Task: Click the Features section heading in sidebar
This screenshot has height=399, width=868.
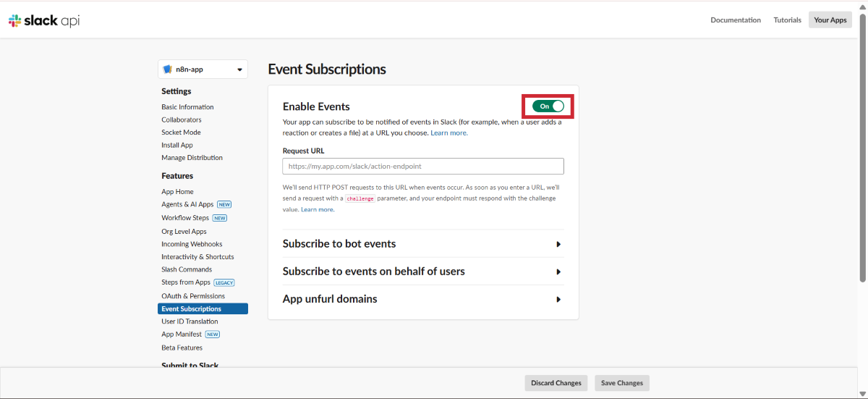Action: (177, 176)
